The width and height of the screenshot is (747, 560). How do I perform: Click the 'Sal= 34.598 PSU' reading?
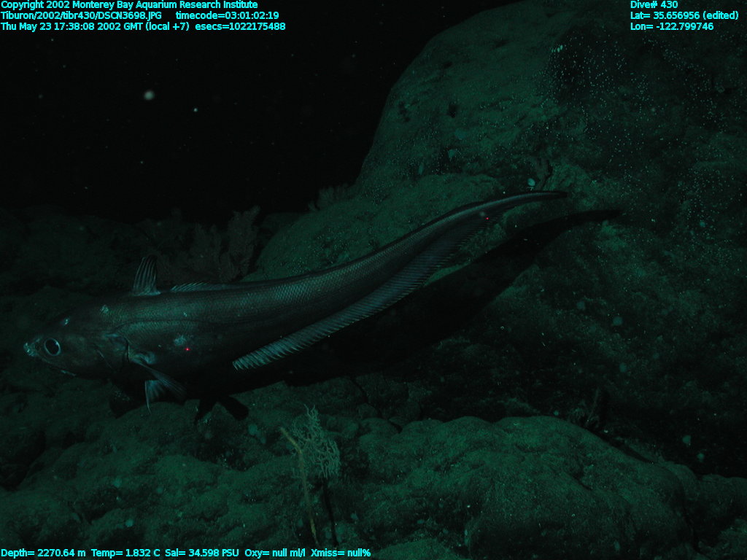pos(201,553)
